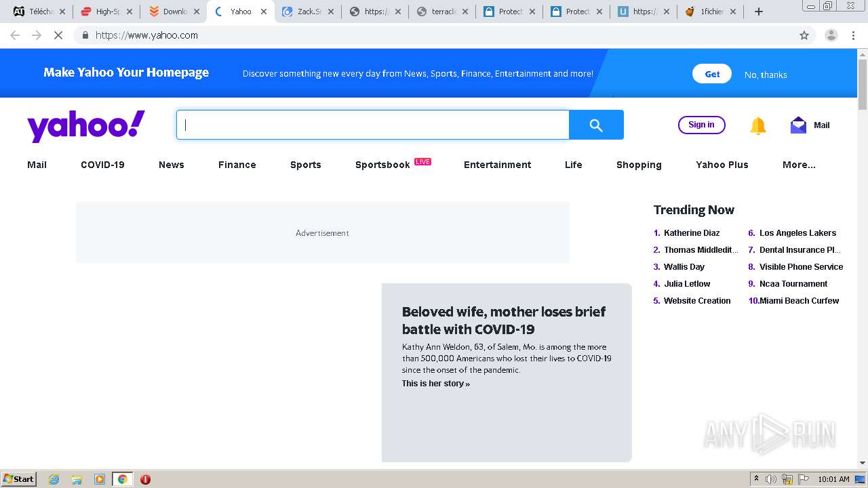868x488 pixels.
Task: Close the Zack.Sn tab
Action: (x=331, y=12)
